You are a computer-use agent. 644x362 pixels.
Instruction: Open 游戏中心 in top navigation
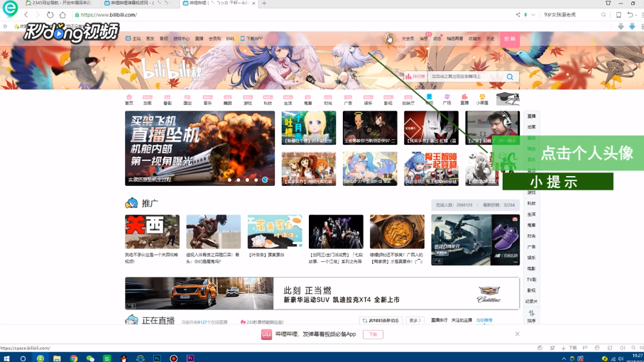tap(181, 38)
